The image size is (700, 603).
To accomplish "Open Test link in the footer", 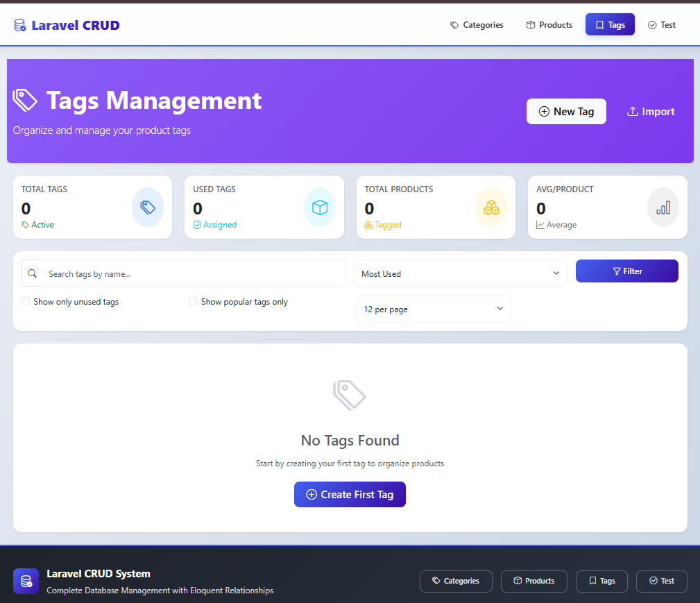I will pyautogui.click(x=662, y=581).
